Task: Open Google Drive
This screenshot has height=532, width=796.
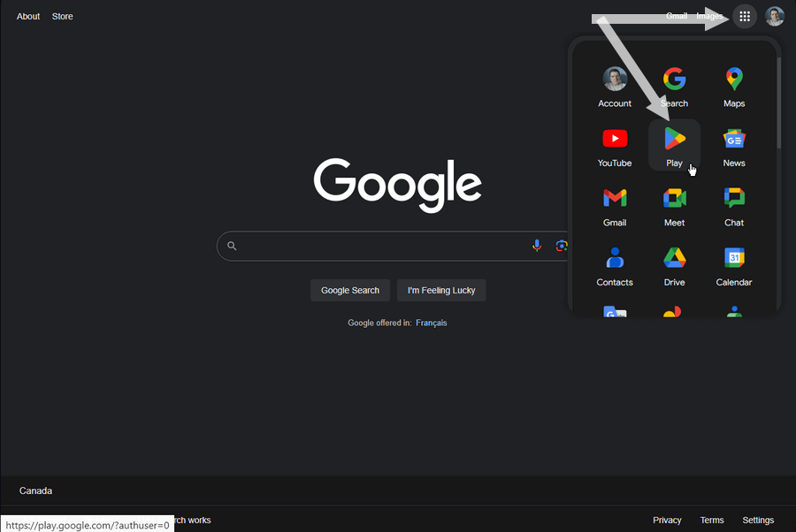Action: [674, 266]
